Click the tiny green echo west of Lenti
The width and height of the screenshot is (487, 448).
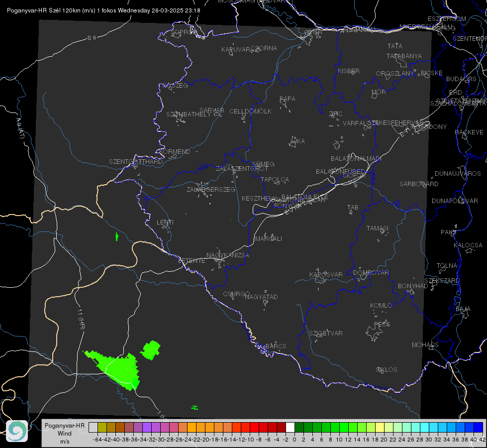pyautogui.click(x=117, y=237)
